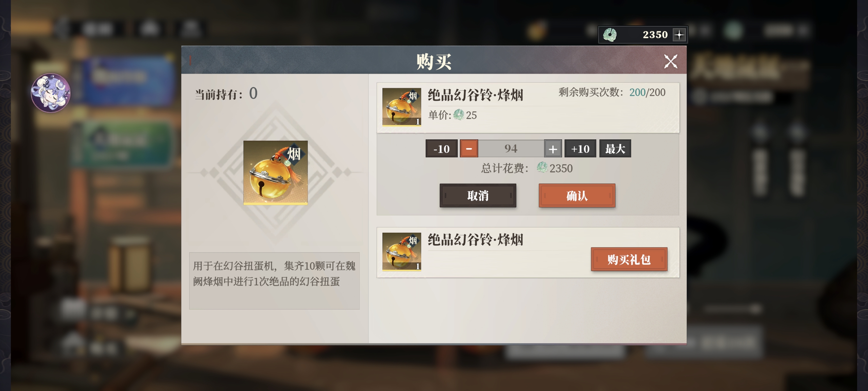Click the jade currency icon in top bar
Screen dimensions: 868x391
point(610,34)
